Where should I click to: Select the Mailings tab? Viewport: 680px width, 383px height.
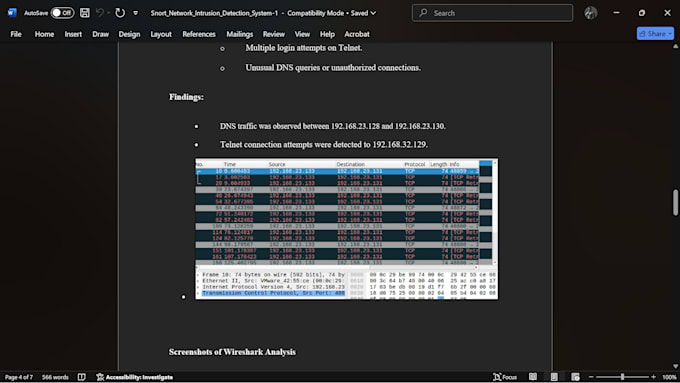(239, 34)
